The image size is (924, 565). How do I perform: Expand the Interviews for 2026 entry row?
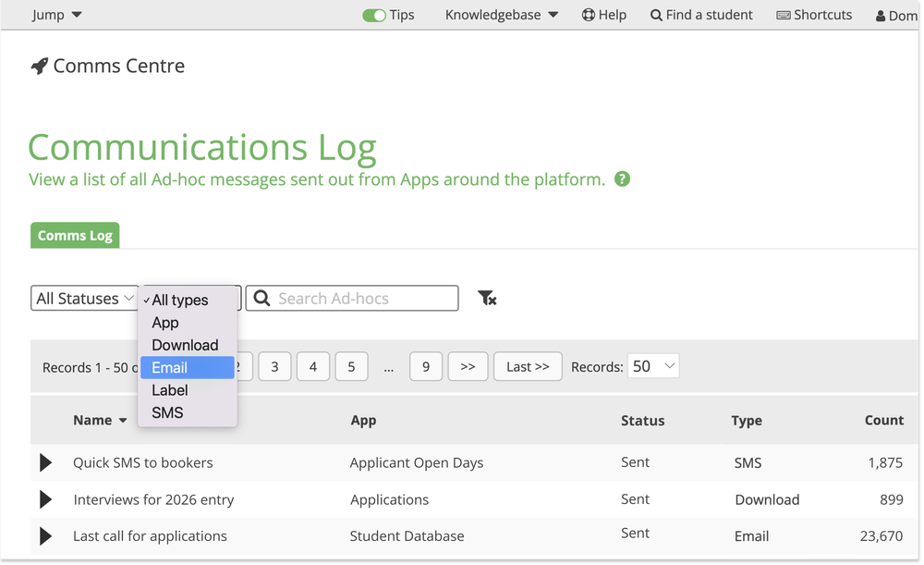click(x=45, y=499)
